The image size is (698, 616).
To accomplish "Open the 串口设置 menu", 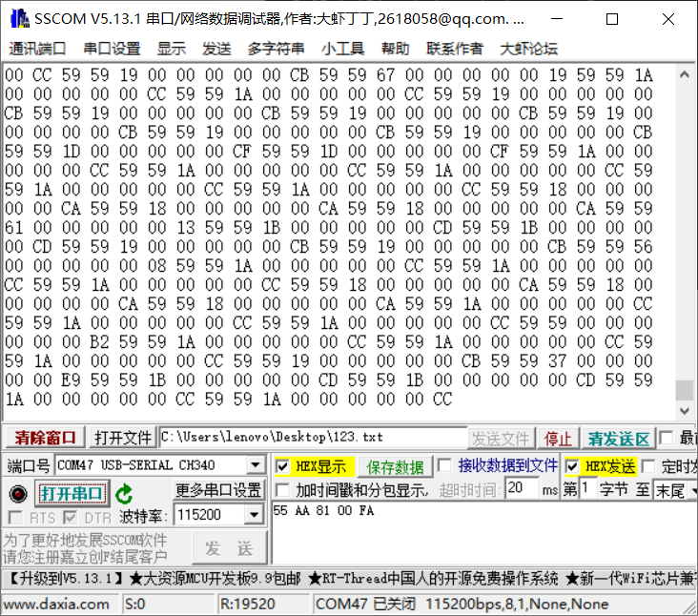I will pos(112,49).
